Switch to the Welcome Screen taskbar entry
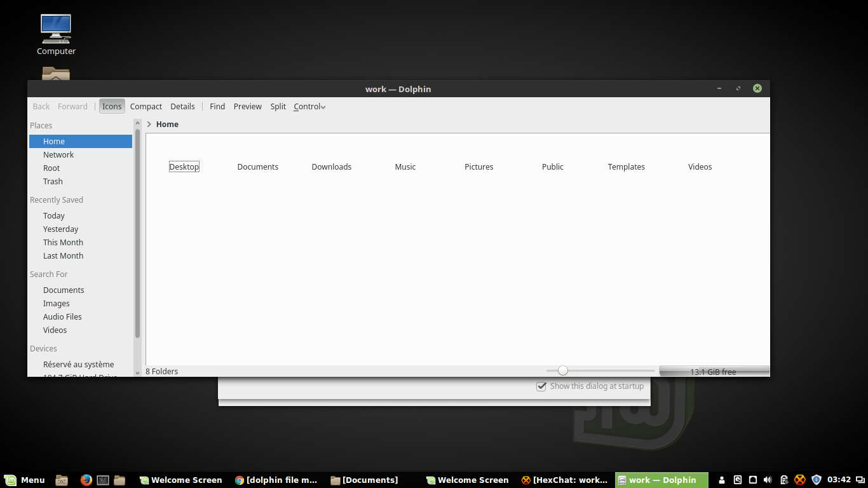Screen dimensions: 868x488 pos(181,480)
